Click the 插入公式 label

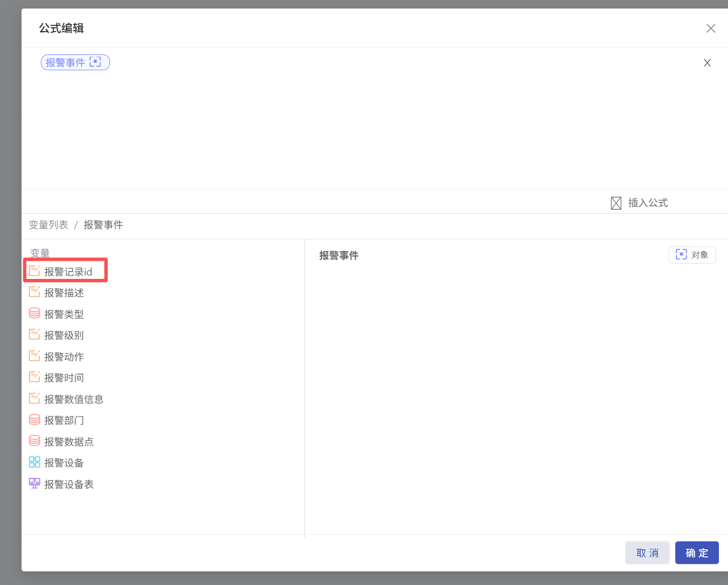648,203
